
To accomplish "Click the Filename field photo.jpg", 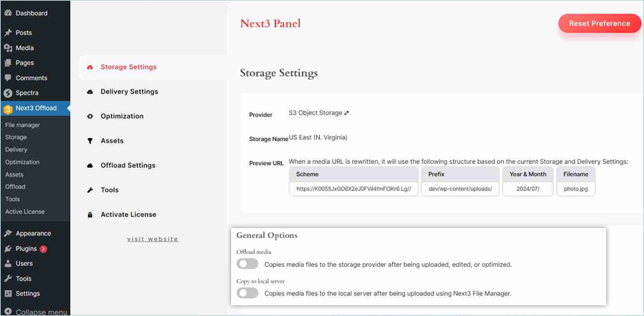I will (x=575, y=189).
